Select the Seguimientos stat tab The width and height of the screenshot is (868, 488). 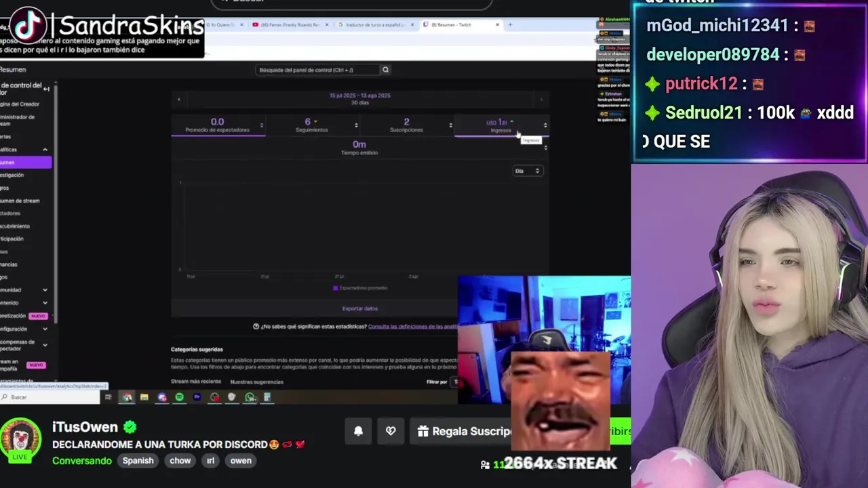pos(312,125)
